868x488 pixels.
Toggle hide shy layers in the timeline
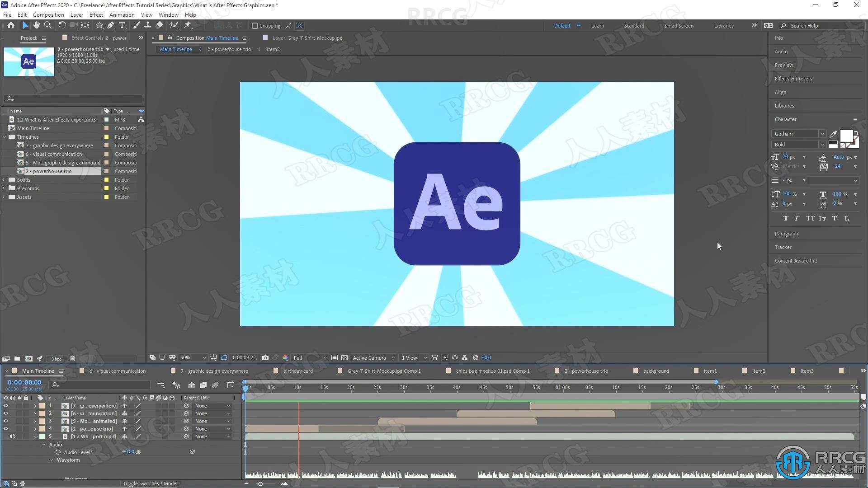(x=192, y=385)
